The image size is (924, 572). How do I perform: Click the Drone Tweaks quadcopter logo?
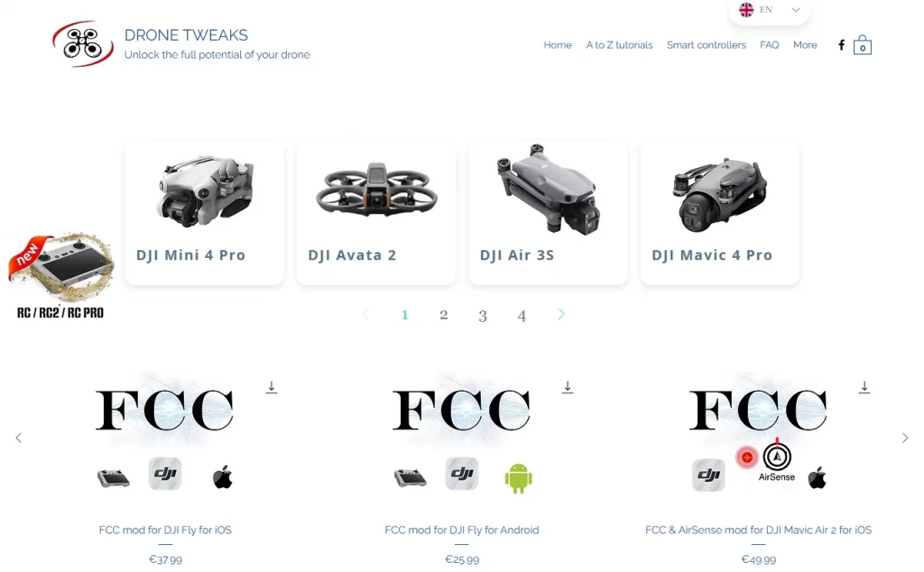tap(83, 43)
